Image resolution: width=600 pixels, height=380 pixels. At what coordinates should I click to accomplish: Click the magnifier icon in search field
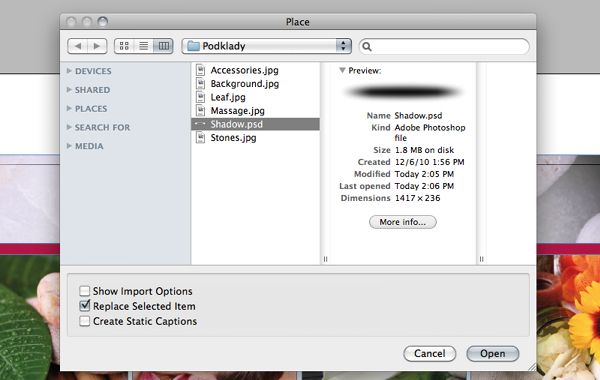click(x=367, y=47)
